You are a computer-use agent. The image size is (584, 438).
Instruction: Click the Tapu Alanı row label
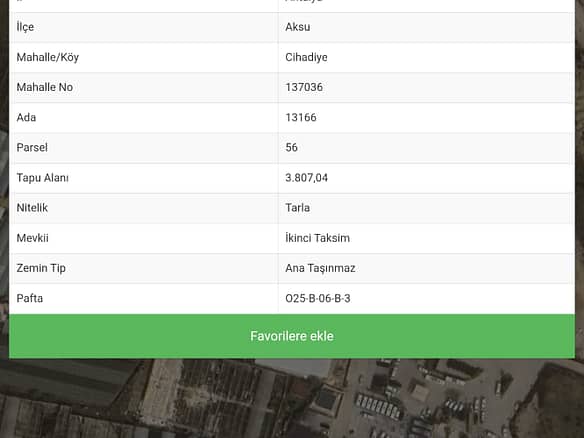point(42,178)
